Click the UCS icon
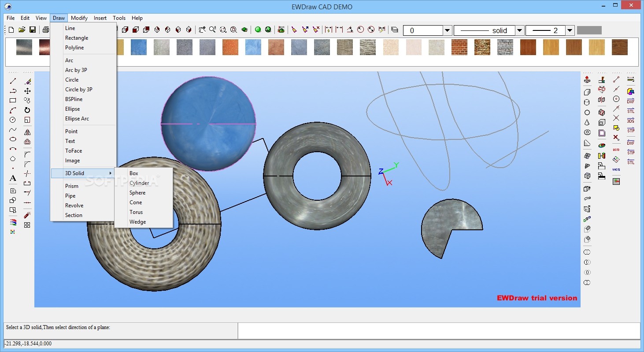644x352 pixels. coord(616,150)
